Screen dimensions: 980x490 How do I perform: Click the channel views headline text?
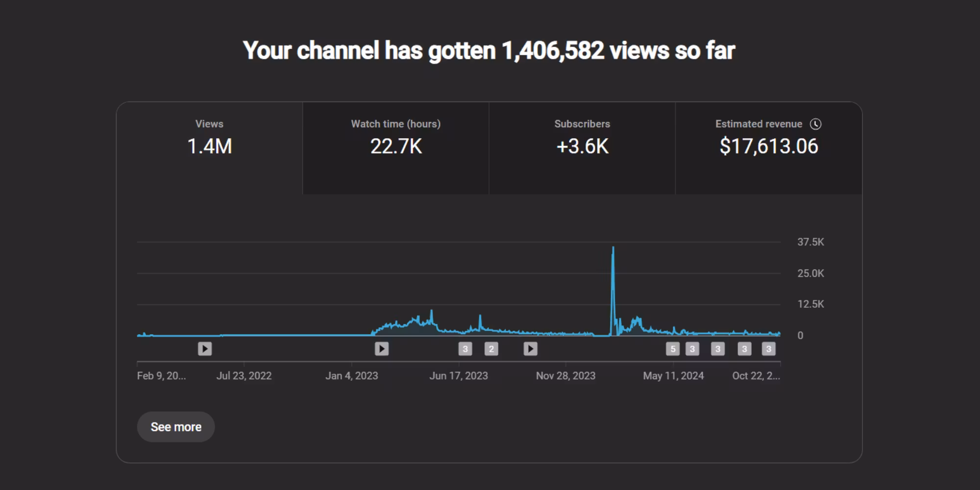coord(489,50)
